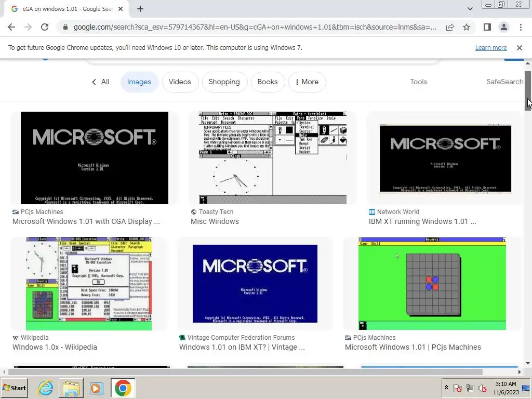Expand the More filters dropdown
Screen dimensions: 532x399
click(x=307, y=82)
